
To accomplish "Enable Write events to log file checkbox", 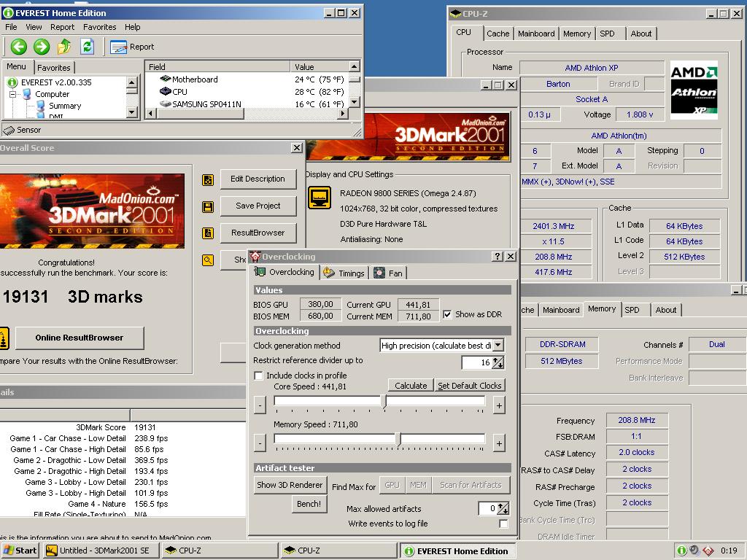I will (x=503, y=524).
